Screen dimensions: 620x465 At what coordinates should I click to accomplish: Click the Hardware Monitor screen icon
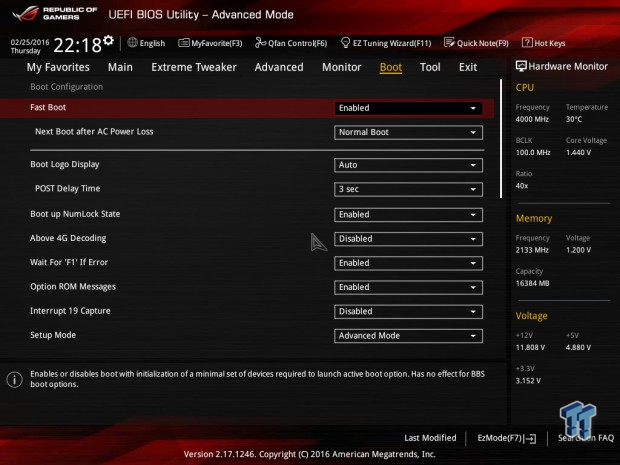(x=521, y=66)
